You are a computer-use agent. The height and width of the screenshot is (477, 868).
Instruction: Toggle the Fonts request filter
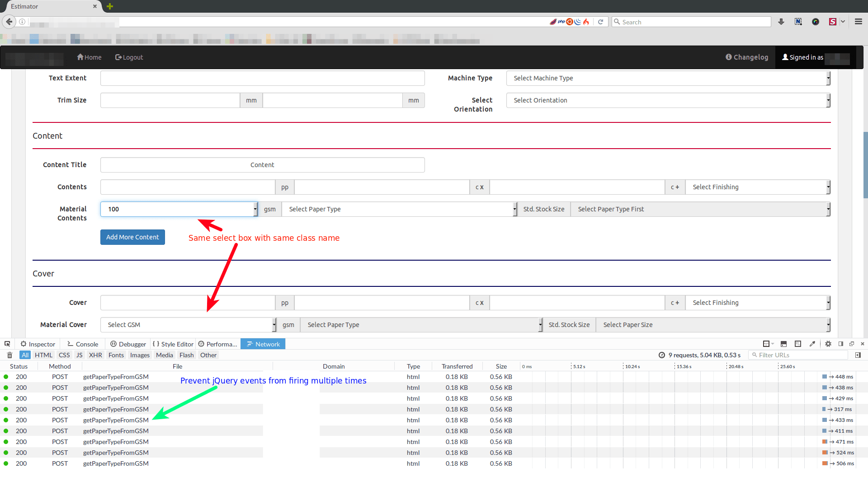(x=116, y=355)
